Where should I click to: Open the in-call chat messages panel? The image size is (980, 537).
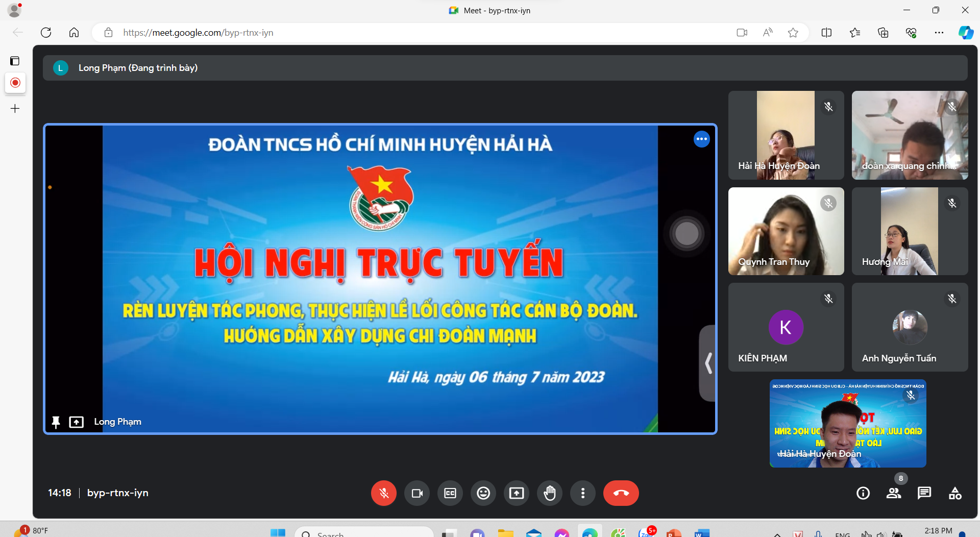click(924, 493)
